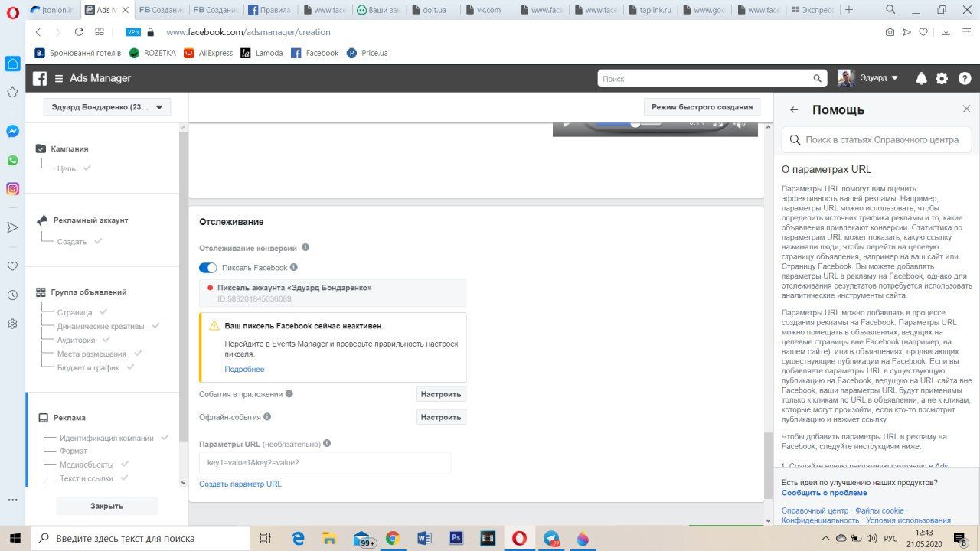This screenshot has width=980, height=551.
Task: Click the help center search field
Action: click(877, 140)
